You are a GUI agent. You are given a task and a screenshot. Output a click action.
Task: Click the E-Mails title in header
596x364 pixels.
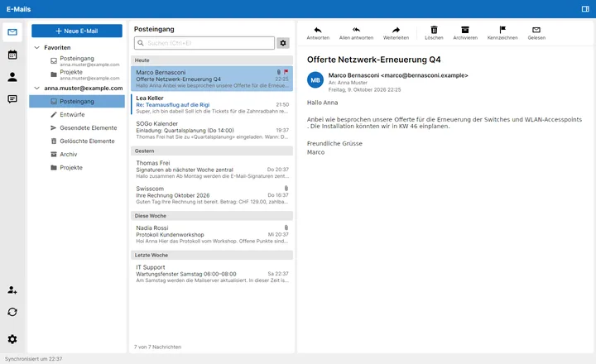18,9
